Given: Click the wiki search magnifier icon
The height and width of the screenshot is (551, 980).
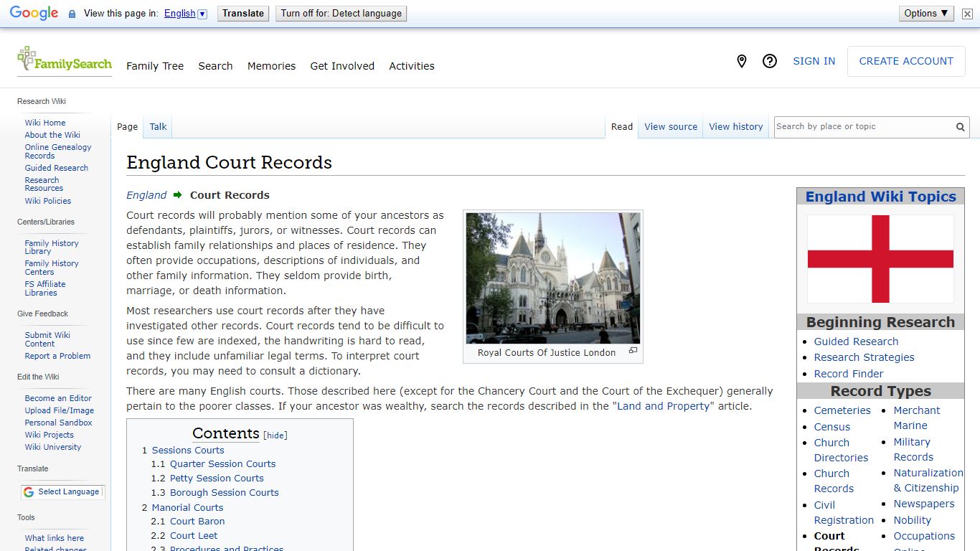Looking at the screenshot, I should click(960, 127).
